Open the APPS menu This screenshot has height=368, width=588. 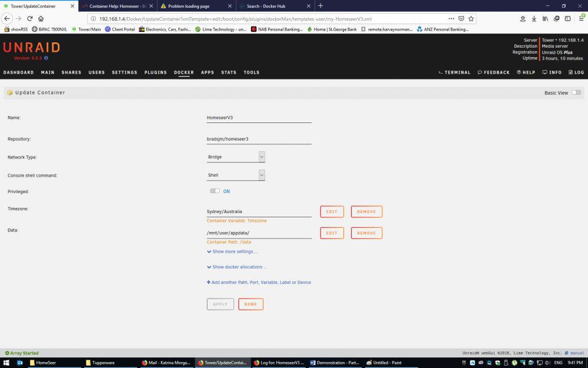pyautogui.click(x=208, y=72)
